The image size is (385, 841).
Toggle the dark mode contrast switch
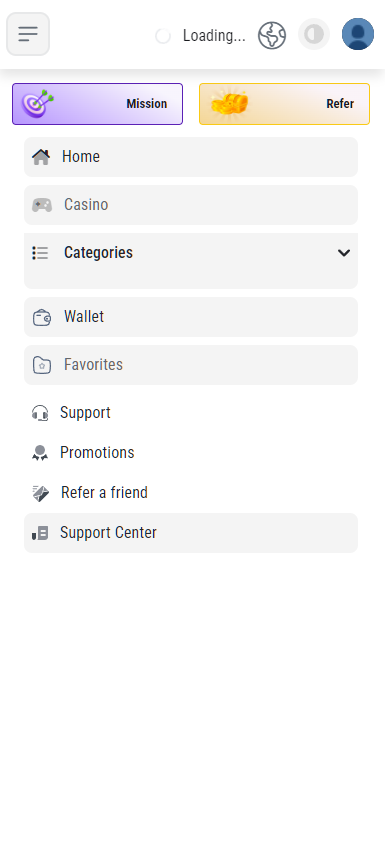314,34
